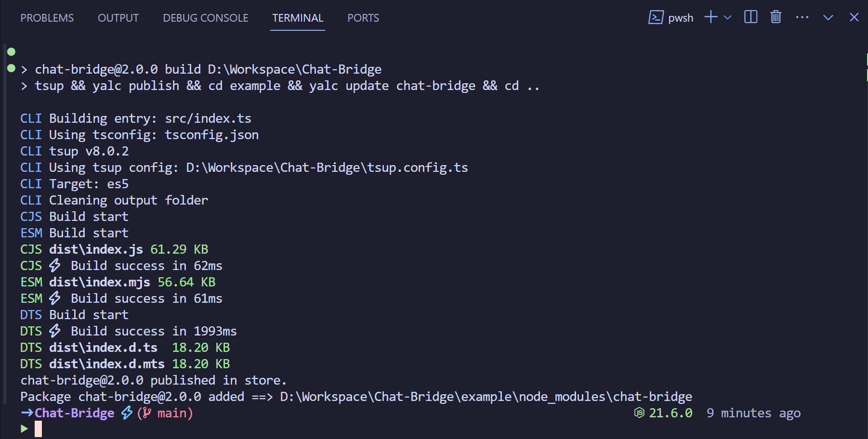Screen dimensions: 868x439
Task: Click the pwsh shell label
Action: point(681,18)
